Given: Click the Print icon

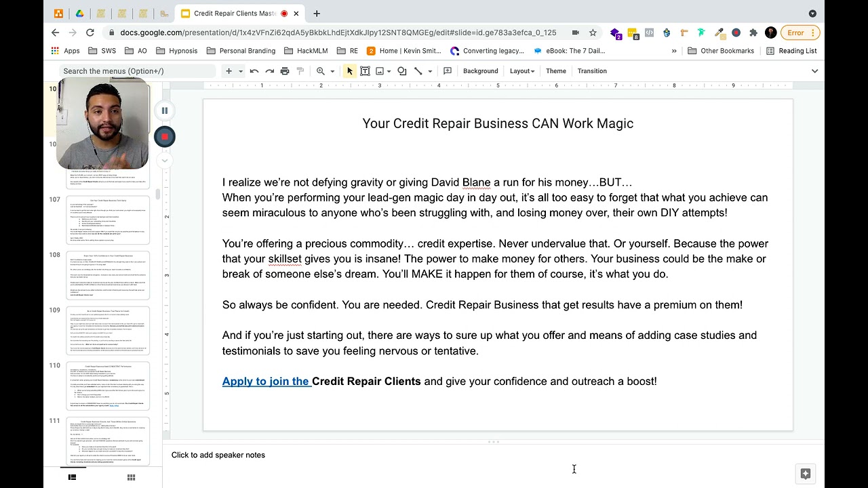Looking at the screenshot, I should tap(285, 71).
